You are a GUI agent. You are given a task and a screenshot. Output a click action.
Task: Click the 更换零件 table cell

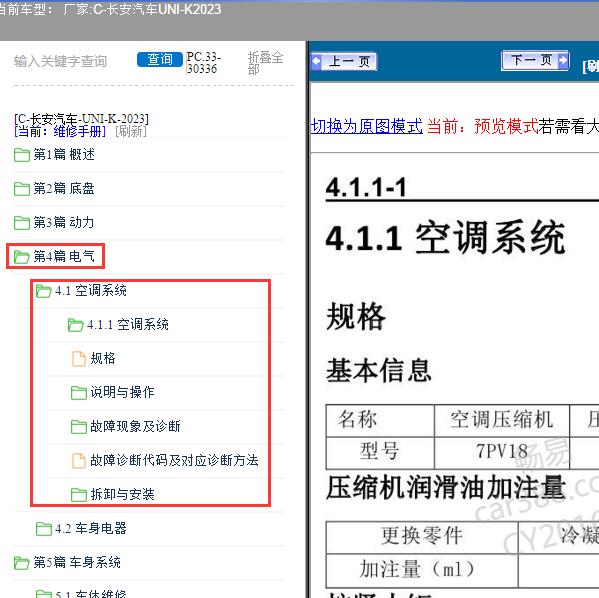click(x=422, y=536)
